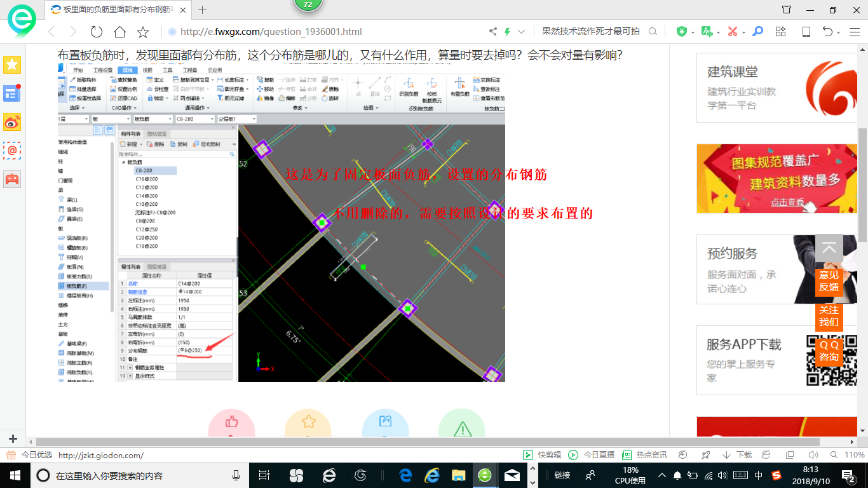Open the 服务APP下载 sidebar card

pyautogui.click(x=778, y=360)
